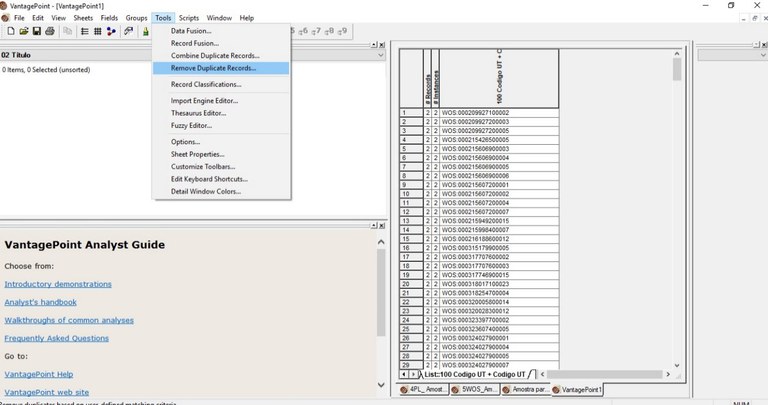Click the New file toolbar icon
This screenshot has height=405, width=768.
[x=11, y=31]
